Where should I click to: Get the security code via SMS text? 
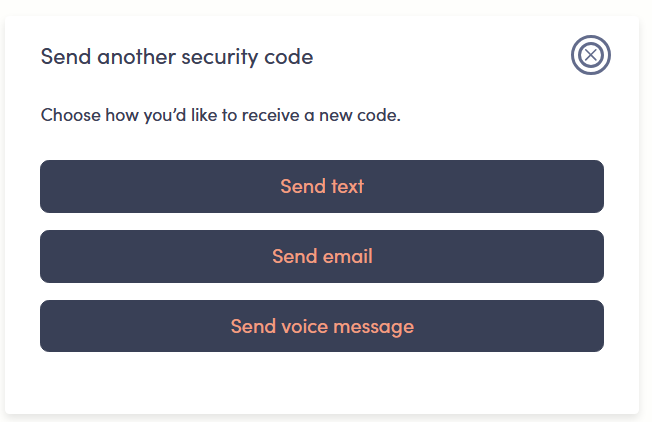[322, 186]
